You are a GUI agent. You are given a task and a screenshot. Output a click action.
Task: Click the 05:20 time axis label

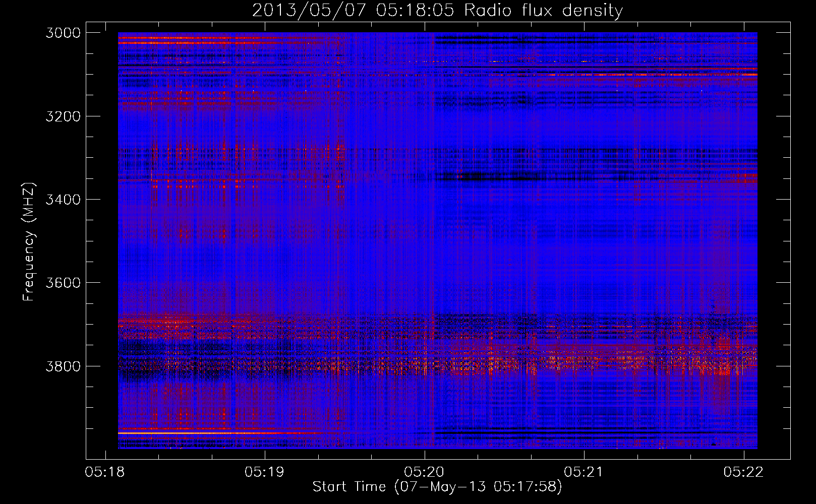(x=424, y=472)
